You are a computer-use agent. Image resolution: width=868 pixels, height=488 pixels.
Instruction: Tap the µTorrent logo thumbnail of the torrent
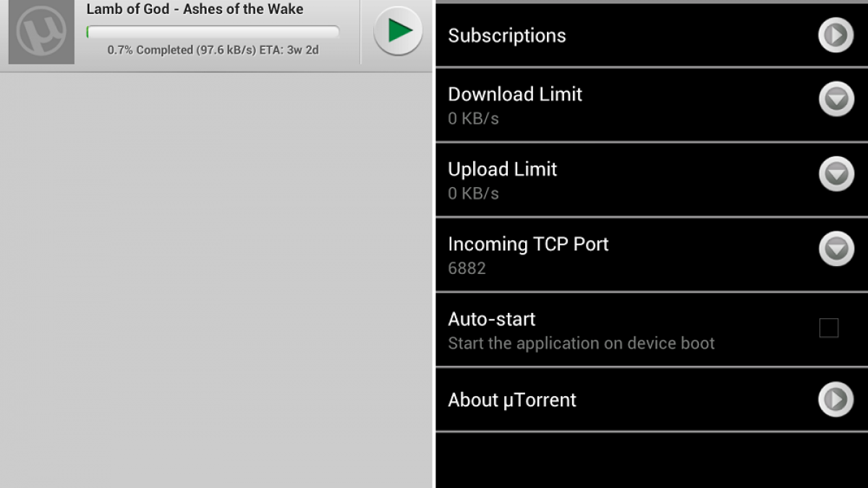click(x=41, y=32)
